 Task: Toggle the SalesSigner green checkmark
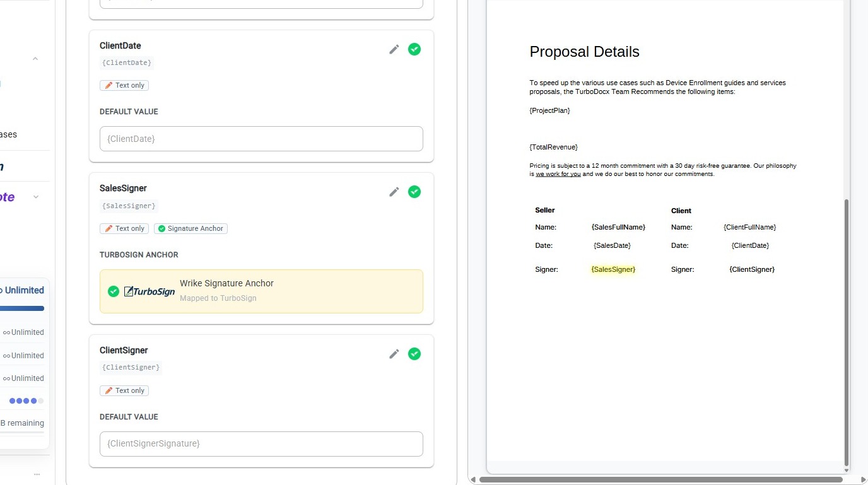pyautogui.click(x=414, y=192)
